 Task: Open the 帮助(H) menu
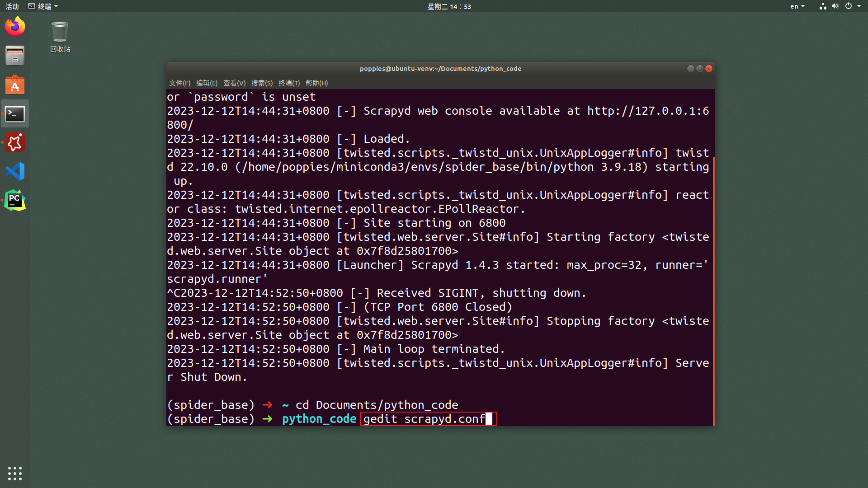pos(316,83)
